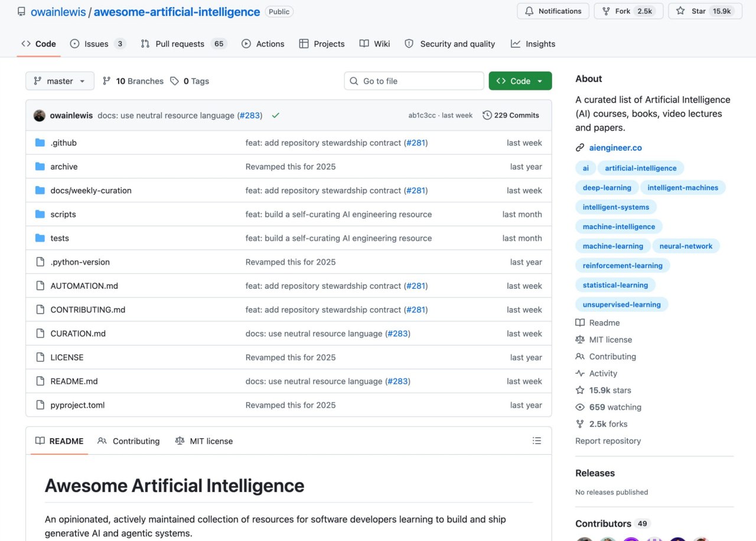This screenshot has width=756, height=541.
Task: Select the machine-learning topic tag
Action: [x=612, y=246]
